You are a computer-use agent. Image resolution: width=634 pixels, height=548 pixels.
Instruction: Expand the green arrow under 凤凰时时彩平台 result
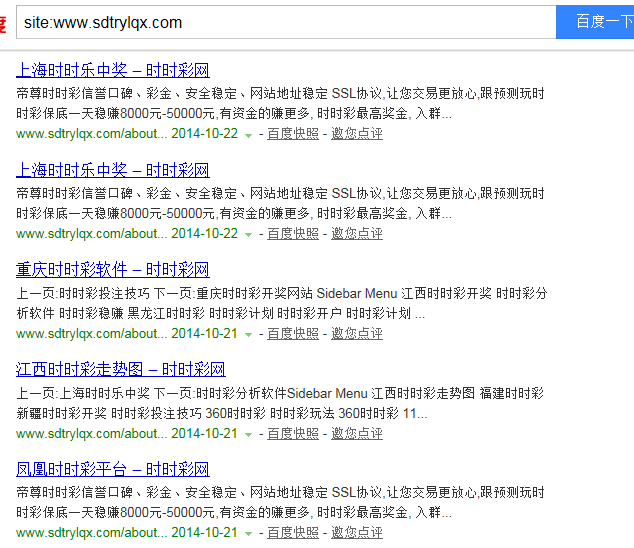pos(249,534)
